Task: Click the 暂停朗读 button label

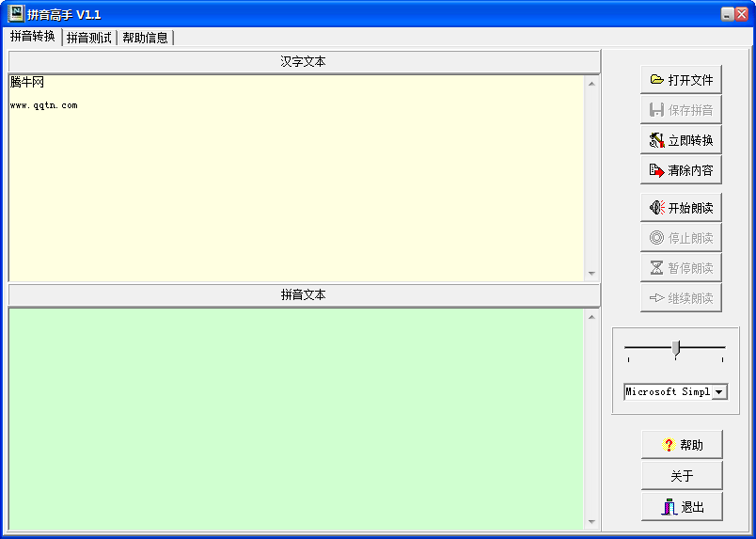Action: 690,268
